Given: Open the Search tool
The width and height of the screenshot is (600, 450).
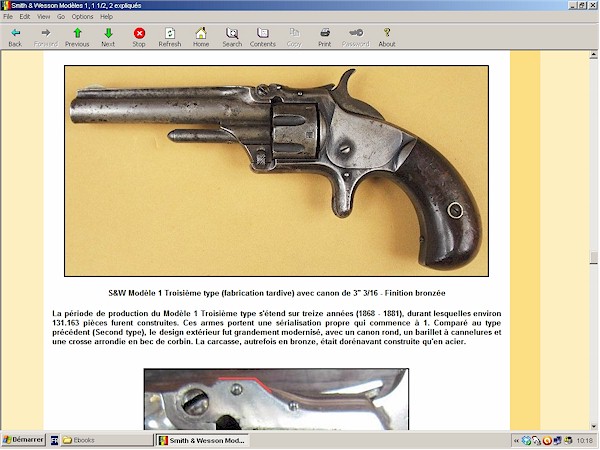Looking at the screenshot, I should tap(232, 38).
